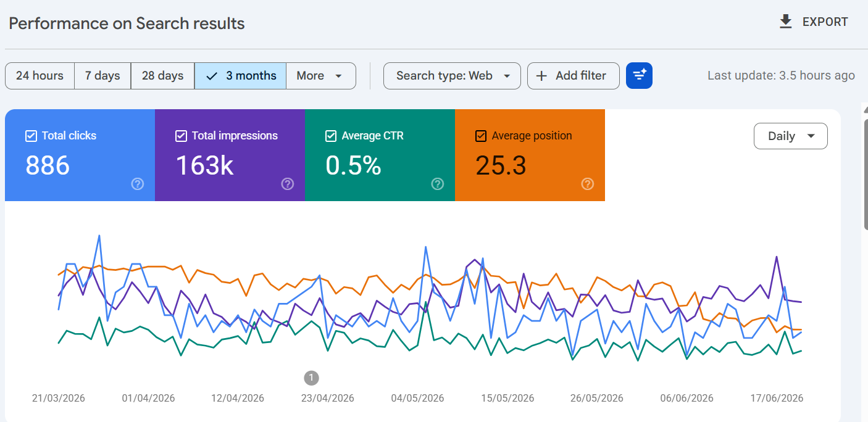Open help icon on Total clicks card

coord(138,184)
